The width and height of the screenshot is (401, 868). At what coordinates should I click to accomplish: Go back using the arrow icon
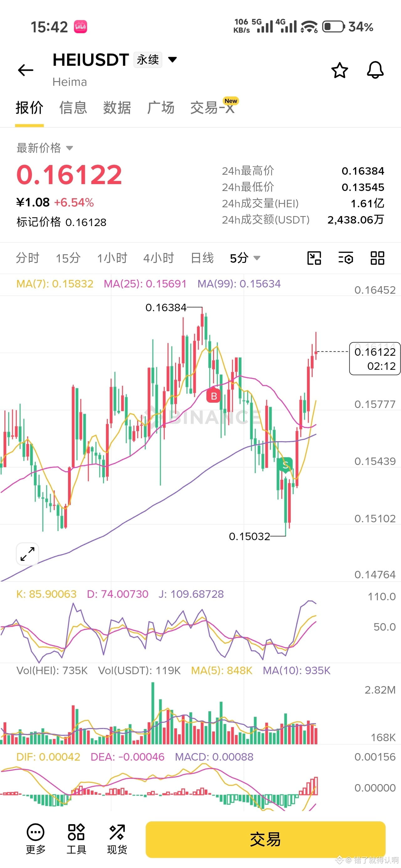[x=26, y=70]
